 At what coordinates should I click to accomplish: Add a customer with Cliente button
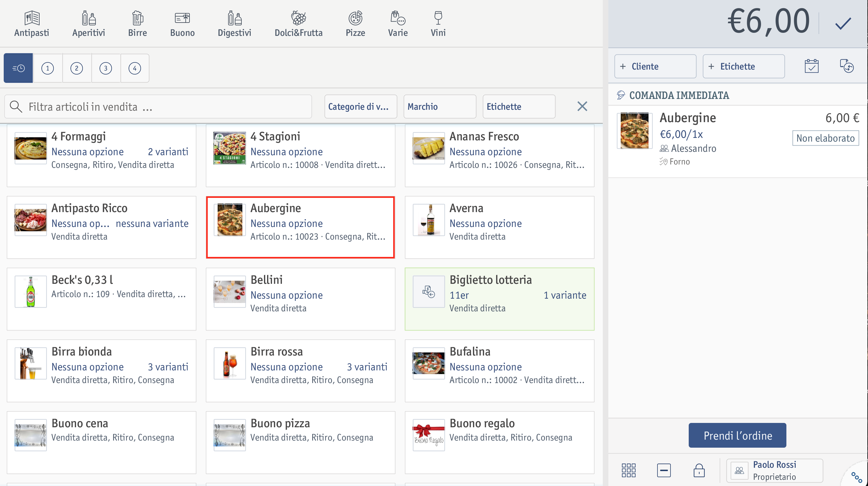655,66
